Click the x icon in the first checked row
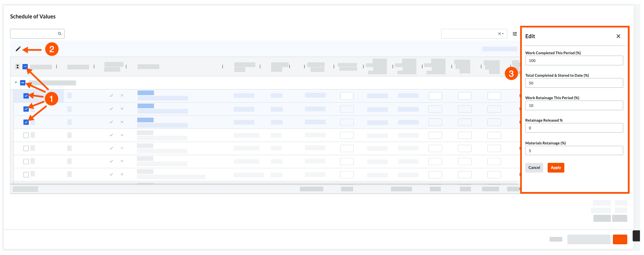 click(122, 95)
